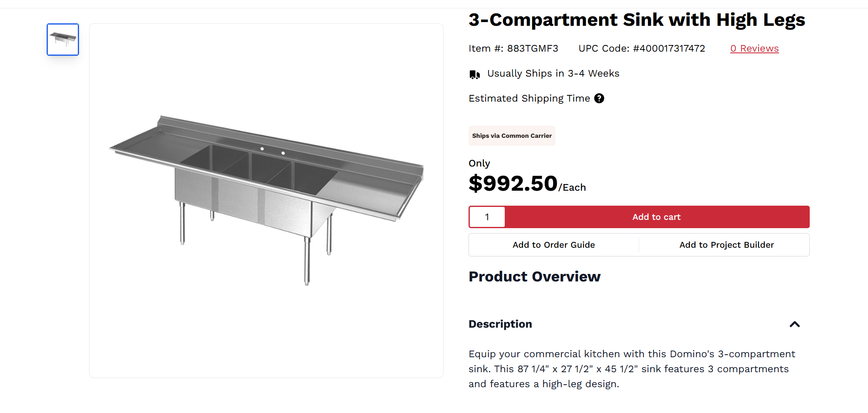868x413 pixels.
Task: Click the quantity input field
Action: pos(487,217)
